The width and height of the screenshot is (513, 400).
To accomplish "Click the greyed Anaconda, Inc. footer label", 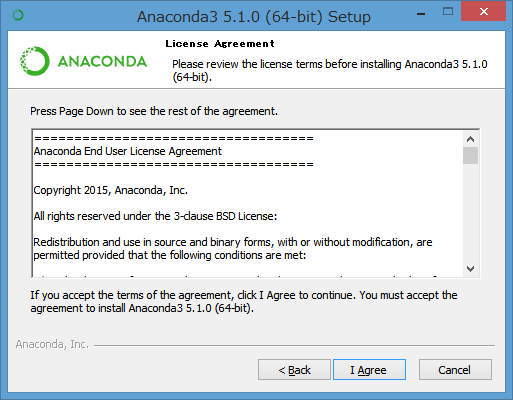I will coord(52,344).
